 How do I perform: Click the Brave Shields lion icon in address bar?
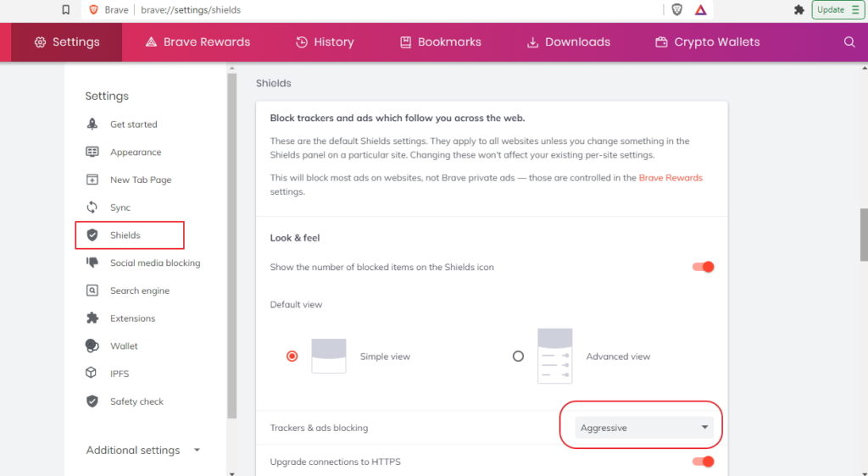(x=676, y=10)
